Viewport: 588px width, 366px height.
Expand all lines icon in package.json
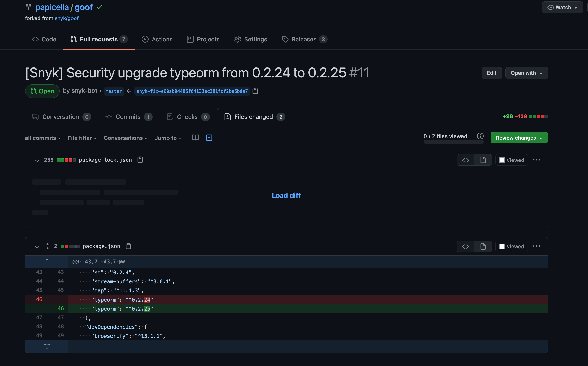48,246
